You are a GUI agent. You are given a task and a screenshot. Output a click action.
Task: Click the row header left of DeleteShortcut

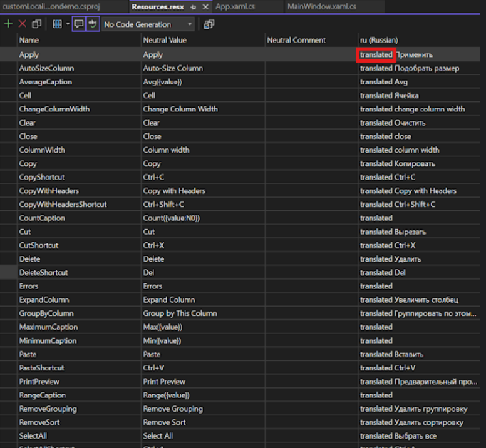click(x=8, y=273)
